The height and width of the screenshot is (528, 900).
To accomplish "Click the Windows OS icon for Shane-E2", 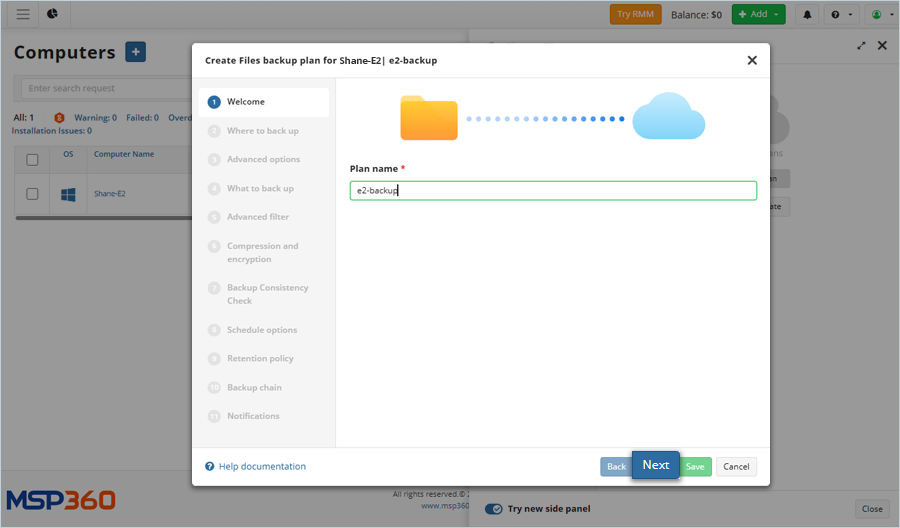I will point(68,194).
